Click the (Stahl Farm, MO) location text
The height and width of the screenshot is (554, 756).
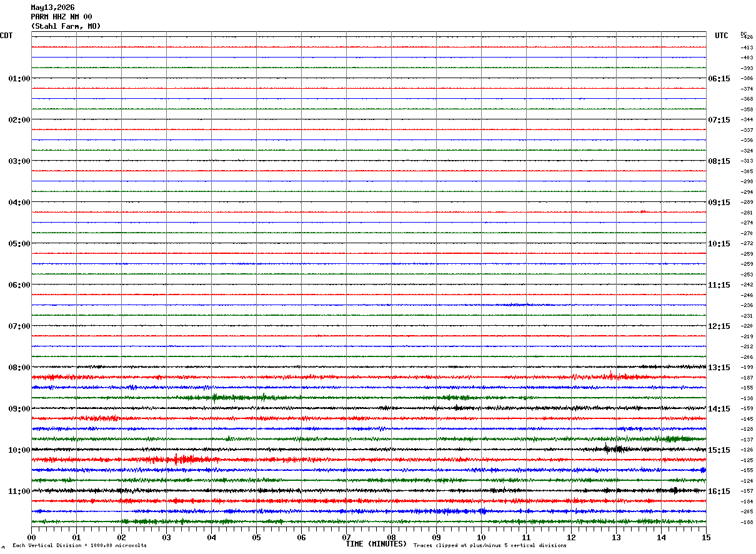coord(66,26)
